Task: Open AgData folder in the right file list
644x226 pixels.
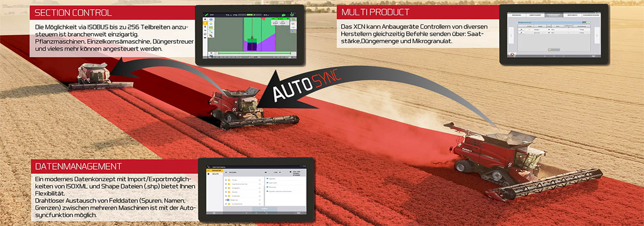Action: [x=272, y=179]
